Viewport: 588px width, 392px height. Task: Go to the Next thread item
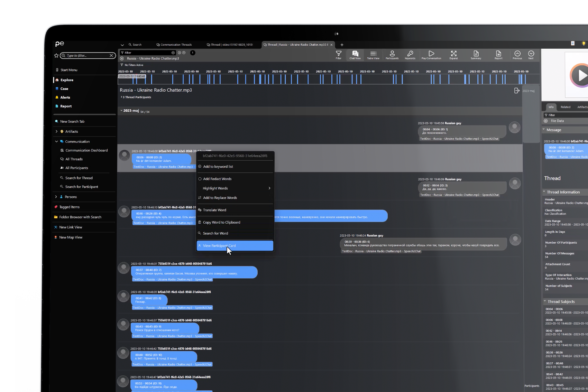point(531,55)
